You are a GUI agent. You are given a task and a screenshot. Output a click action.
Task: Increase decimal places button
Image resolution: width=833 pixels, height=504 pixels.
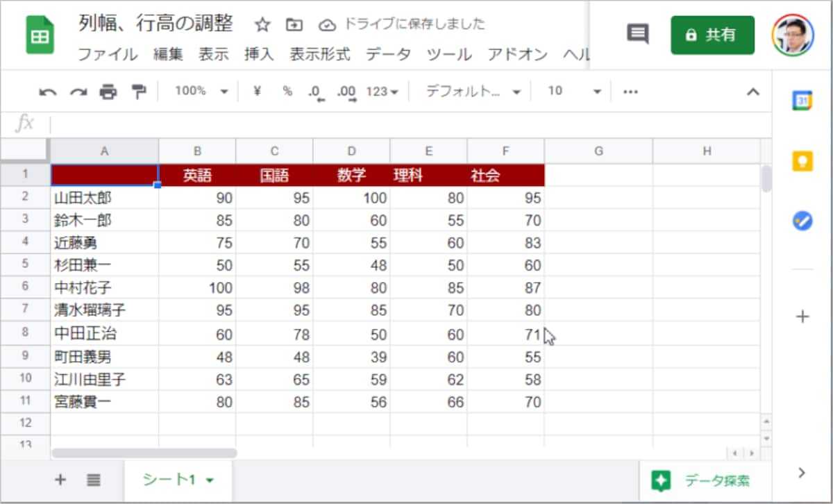tap(346, 92)
